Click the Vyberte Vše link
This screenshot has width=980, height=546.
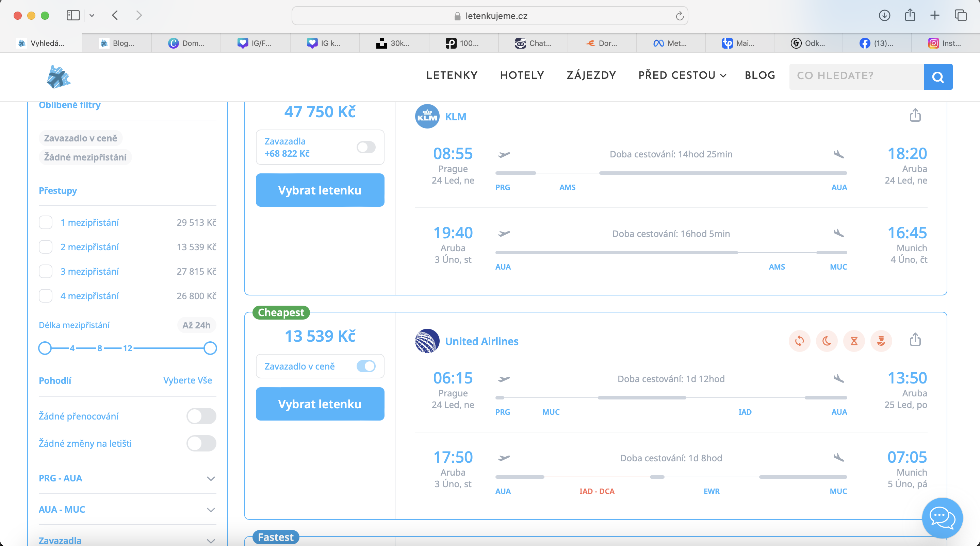[187, 380]
